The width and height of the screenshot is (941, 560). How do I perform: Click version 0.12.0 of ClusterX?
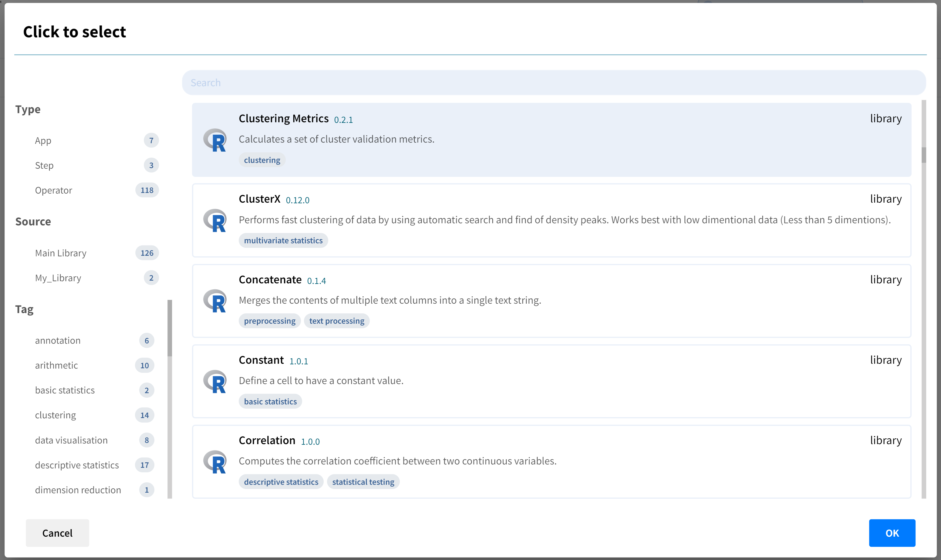298,201
